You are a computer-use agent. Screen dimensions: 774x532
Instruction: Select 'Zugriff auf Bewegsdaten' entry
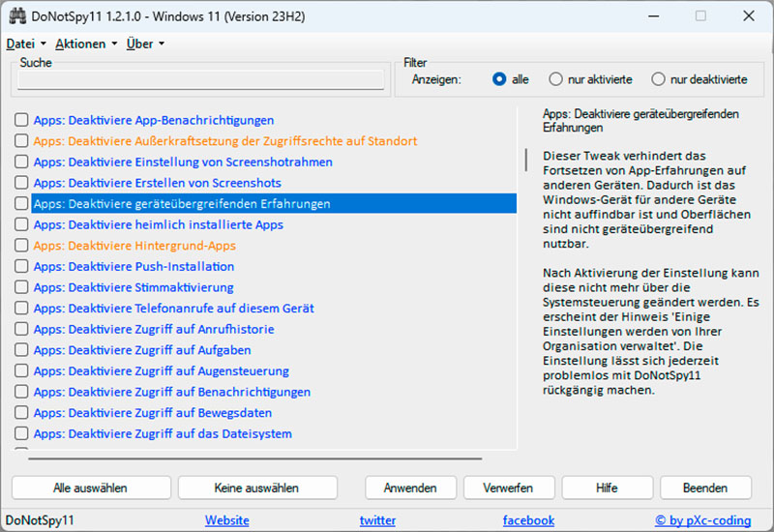153,413
